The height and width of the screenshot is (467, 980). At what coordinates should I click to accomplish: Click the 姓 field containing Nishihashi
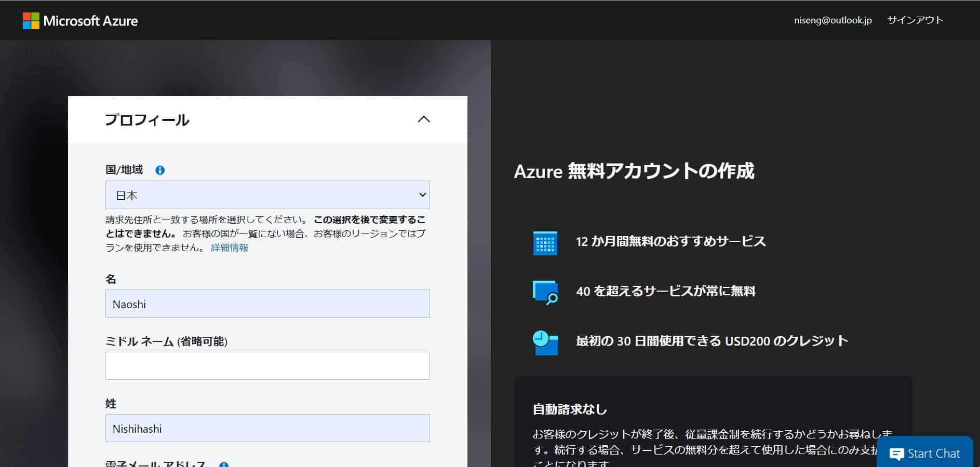[x=267, y=428]
